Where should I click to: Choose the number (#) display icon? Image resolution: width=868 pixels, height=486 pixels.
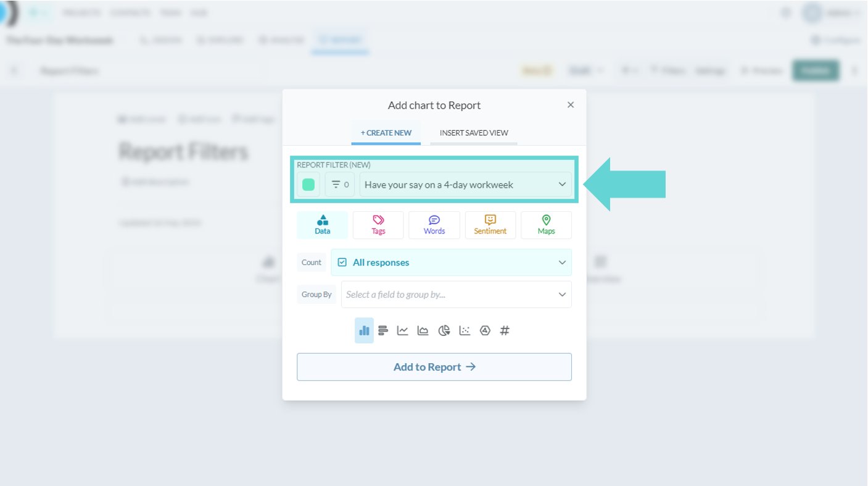tap(505, 330)
